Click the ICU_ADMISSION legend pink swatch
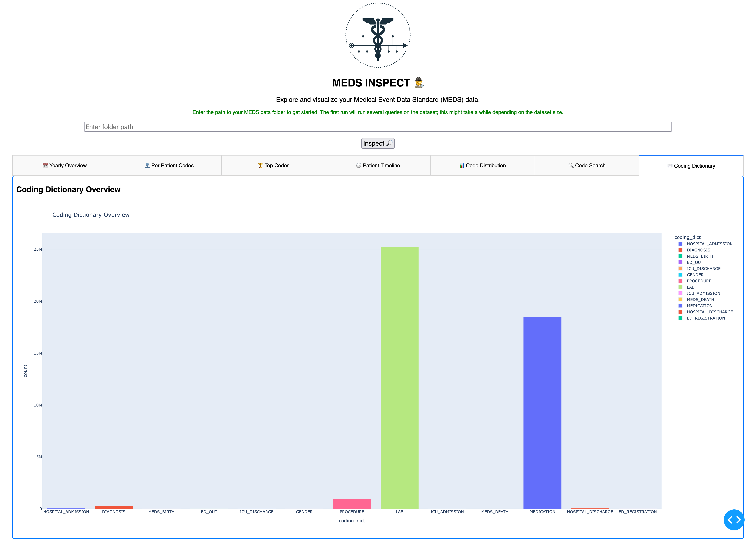 (x=680, y=293)
